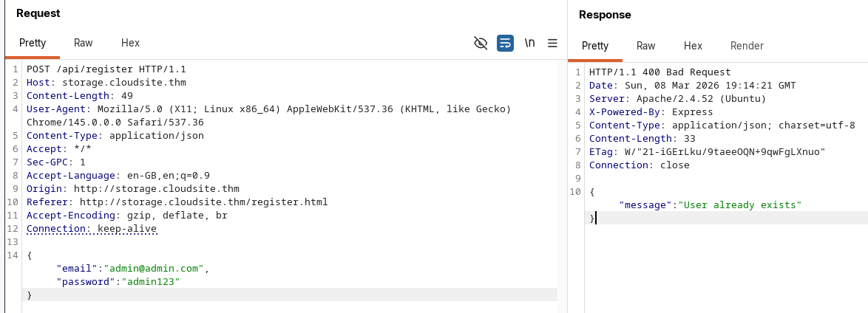Switch to the Response Hex tab
The height and width of the screenshot is (313, 868).
pos(693,46)
